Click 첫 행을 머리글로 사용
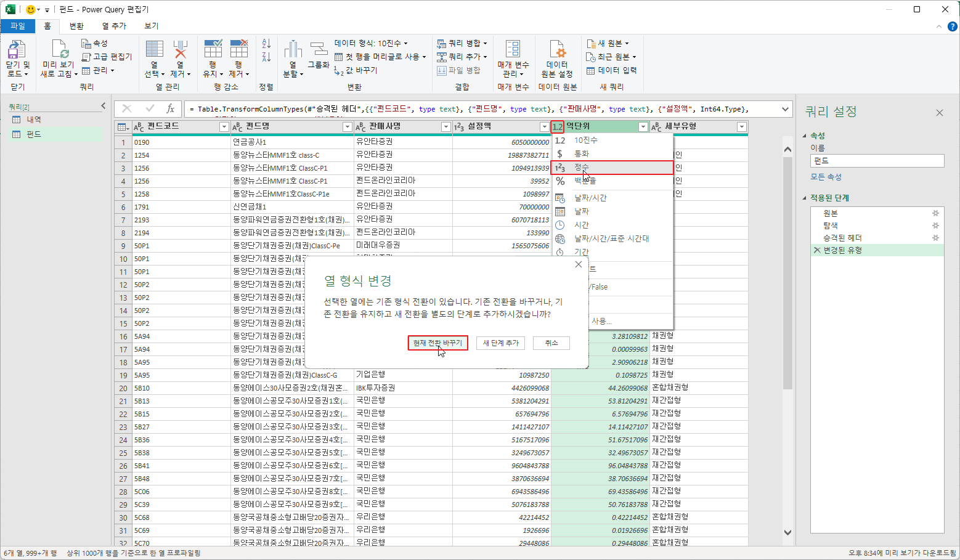This screenshot has height=560, width=960. click(x=380, y=57)
